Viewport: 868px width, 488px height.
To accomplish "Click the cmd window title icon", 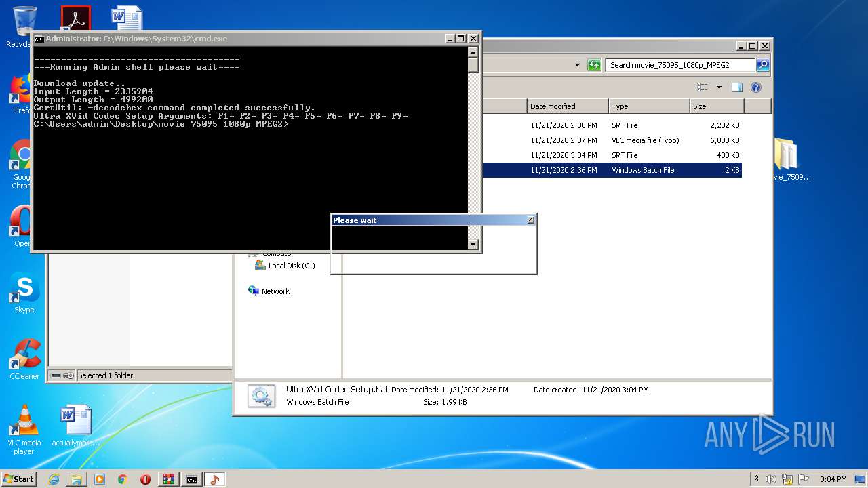I will [39, 39].
